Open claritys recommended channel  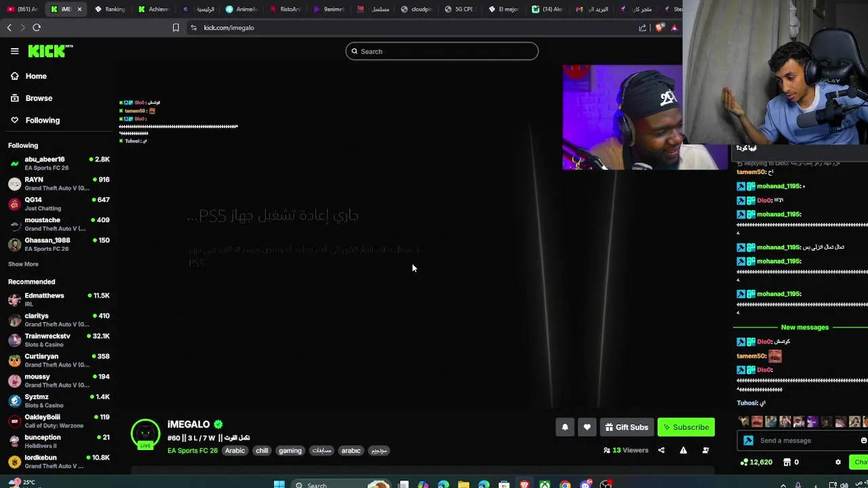58,320
